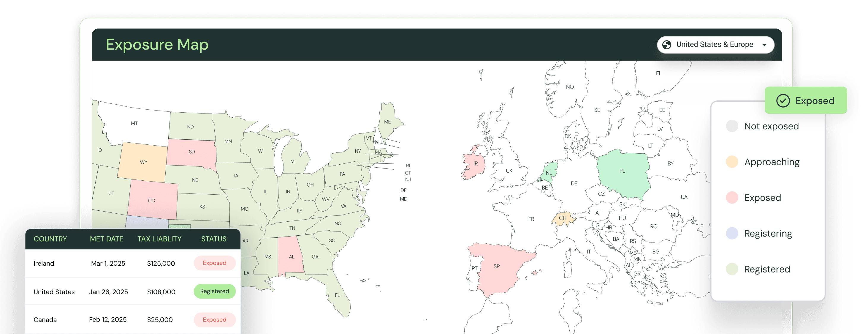
Task: Sort table by COUNTRY column header
Action: point(50,239)
